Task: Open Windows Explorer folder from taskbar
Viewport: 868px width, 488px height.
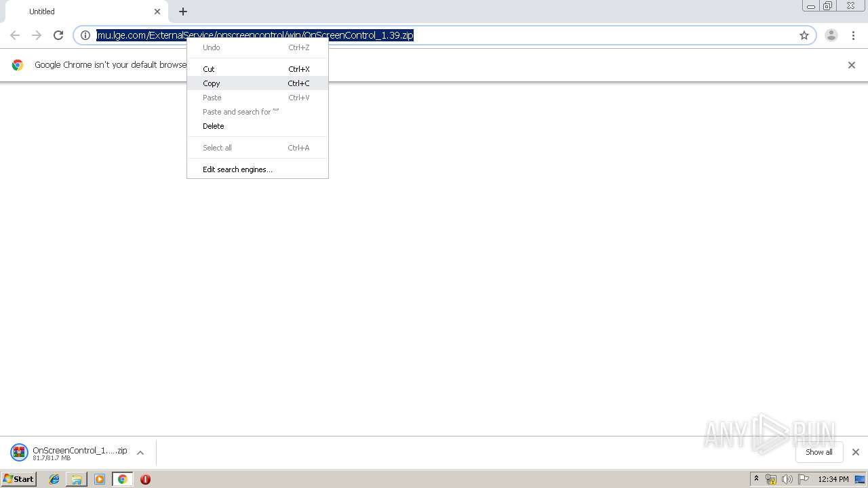Action: pyautogui.click(x=77, y=479)
